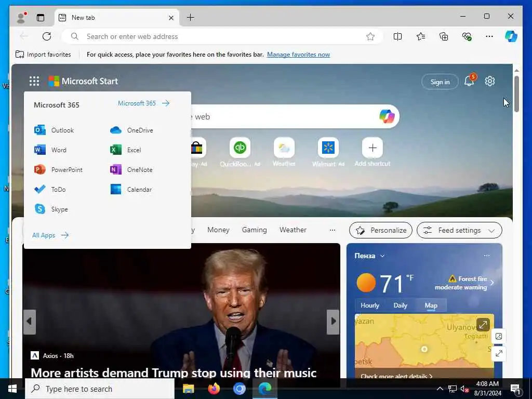This screenshot has height=399, width=532.
Task: Switch to Daily weather tab
Action: tap(400, 305)
